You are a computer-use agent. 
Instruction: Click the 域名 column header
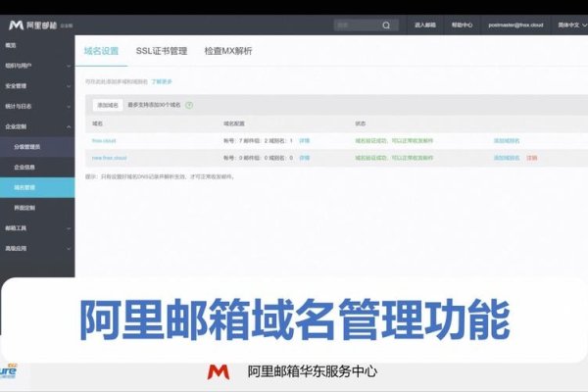(97, 123)
